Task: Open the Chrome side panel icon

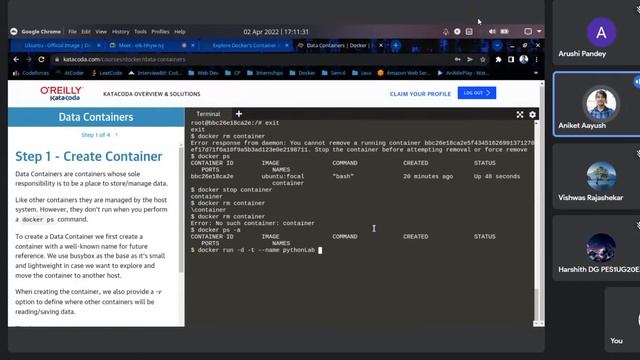Action: point(511,60)
